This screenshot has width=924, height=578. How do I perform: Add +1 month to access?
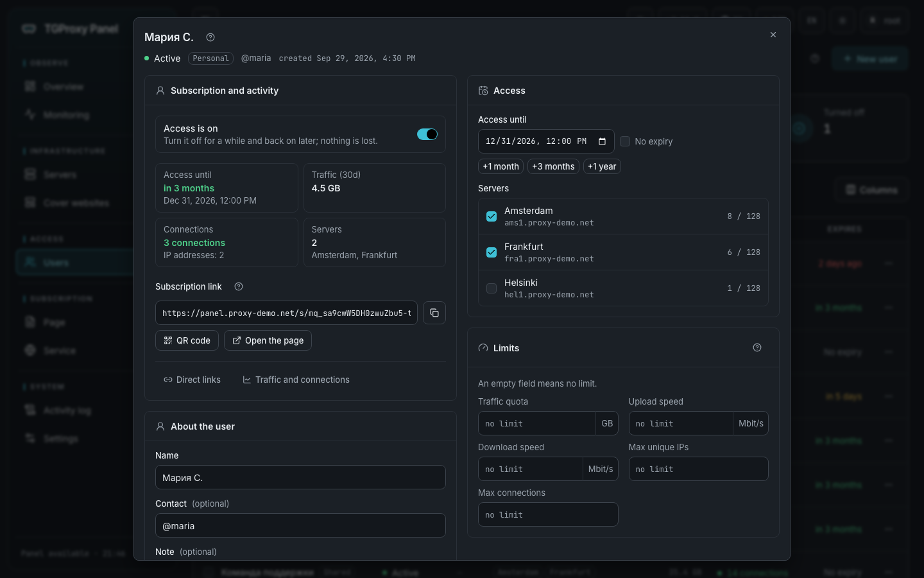(501, 166)
